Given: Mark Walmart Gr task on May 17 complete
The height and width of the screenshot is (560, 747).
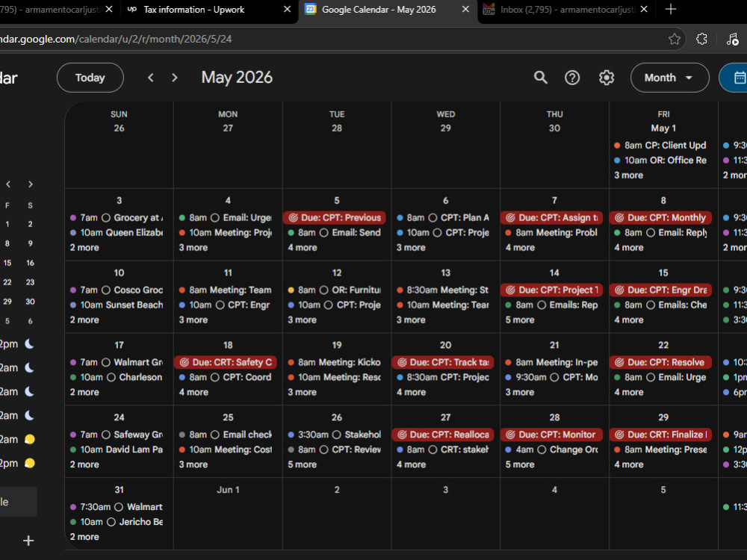Looking at the screenshot, I should (106, 362).
